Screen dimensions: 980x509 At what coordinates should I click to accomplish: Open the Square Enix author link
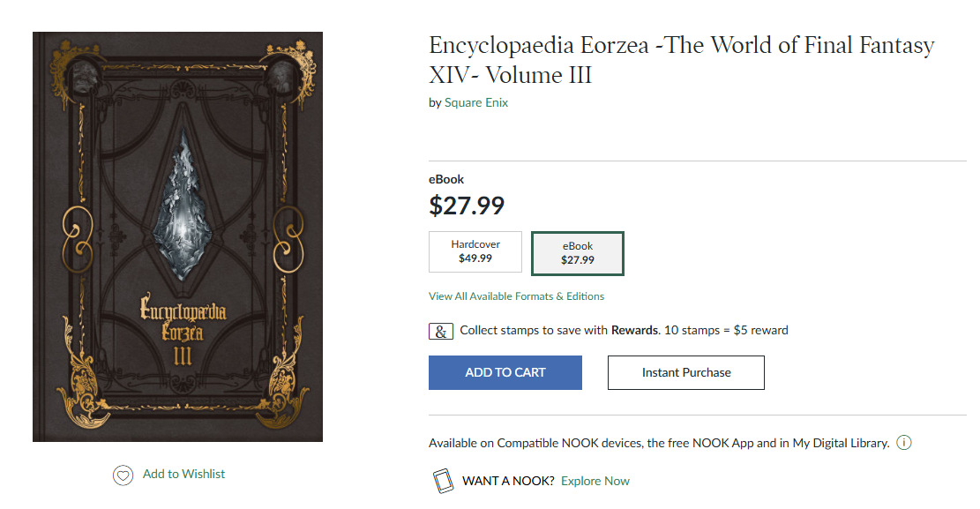click(476, 102)
